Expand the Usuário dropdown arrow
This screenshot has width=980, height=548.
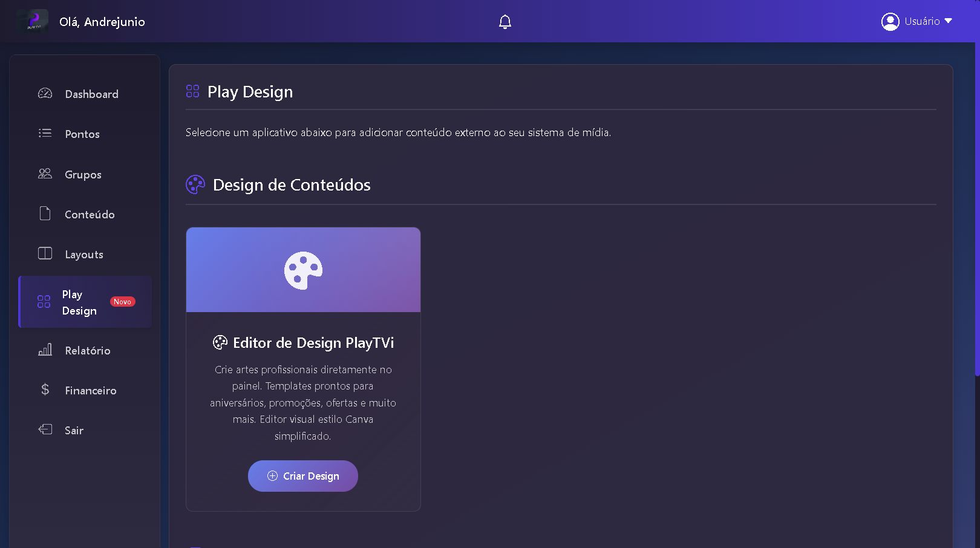pos(948,21)
